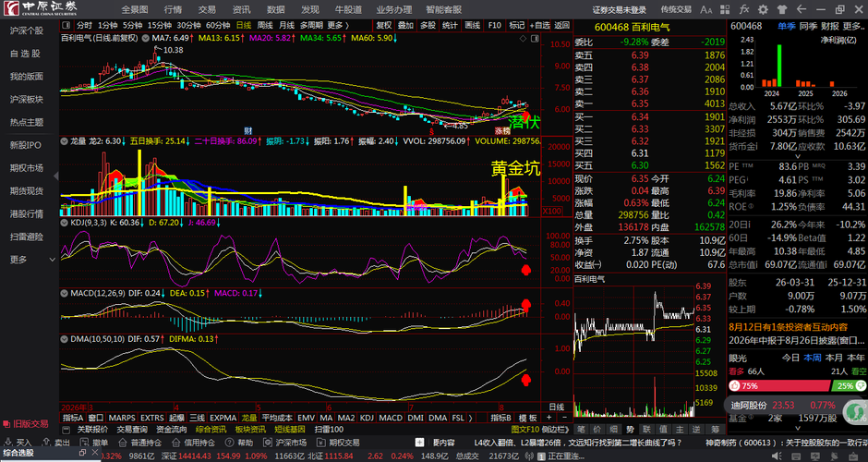Image resolution: width=868 pixels, height=462 pixels.
Task: Click the window icon left of 关联报价
Action: (66, 430)
